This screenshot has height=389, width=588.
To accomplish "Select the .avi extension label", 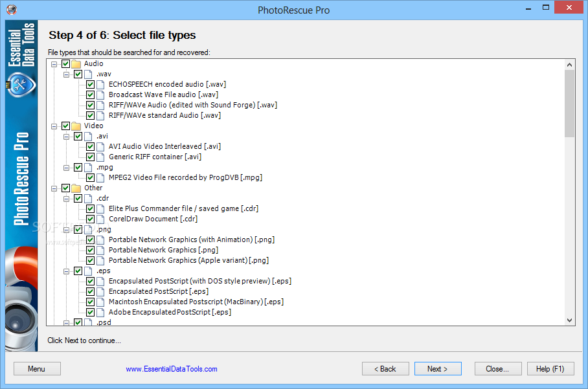I will coord(102,136).
